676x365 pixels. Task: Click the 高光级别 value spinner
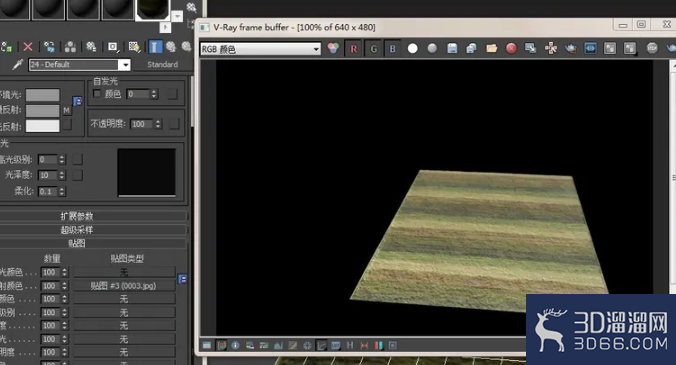click(62, 159)
